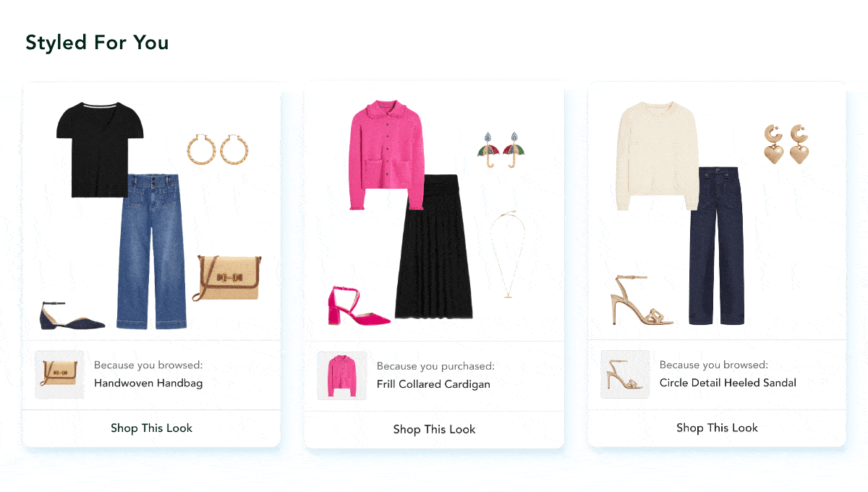
Task: Open the Circle Detail Heeled Sandal link
Action: pos(728,382)
